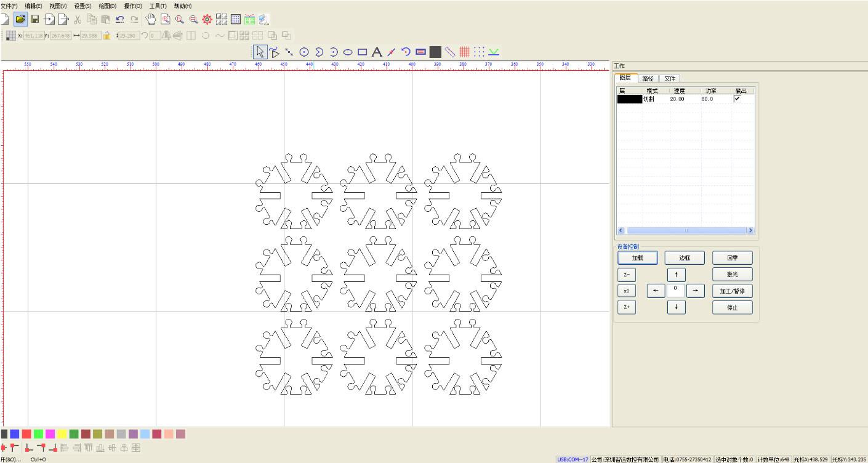Open the 编辑(E) menu
Image resolution: width=868 pixels, height=463 pixels.
tap(33, 6)
